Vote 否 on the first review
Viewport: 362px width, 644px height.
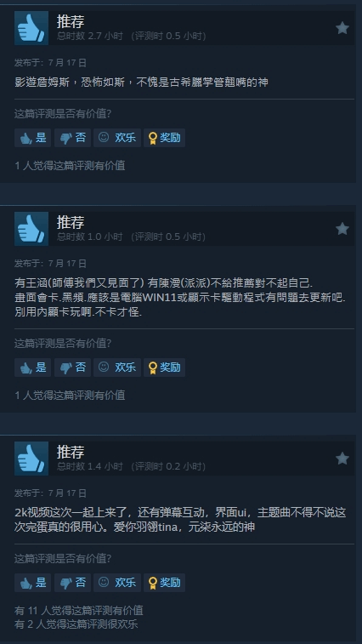[x=72, y=138]
